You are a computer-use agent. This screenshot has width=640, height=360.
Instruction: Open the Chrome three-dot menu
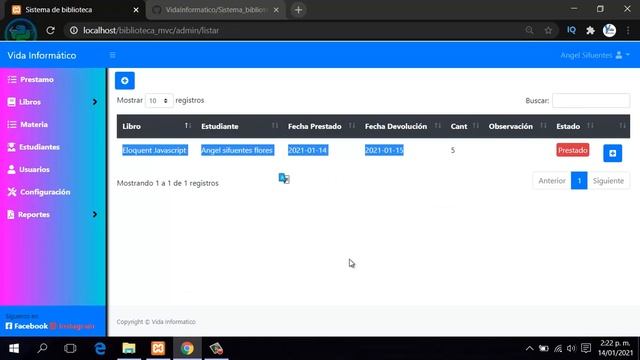(x=628, y=30)
